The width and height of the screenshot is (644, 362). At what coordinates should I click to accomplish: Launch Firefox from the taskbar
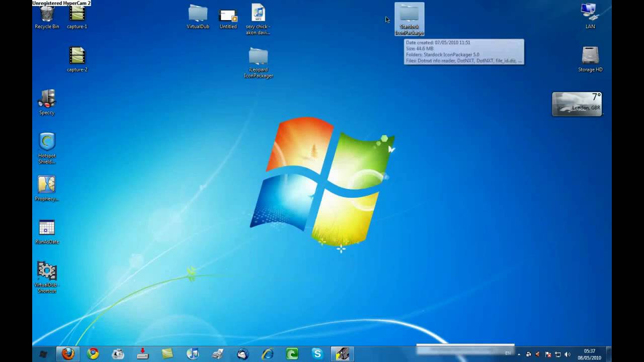coord(68,354)
